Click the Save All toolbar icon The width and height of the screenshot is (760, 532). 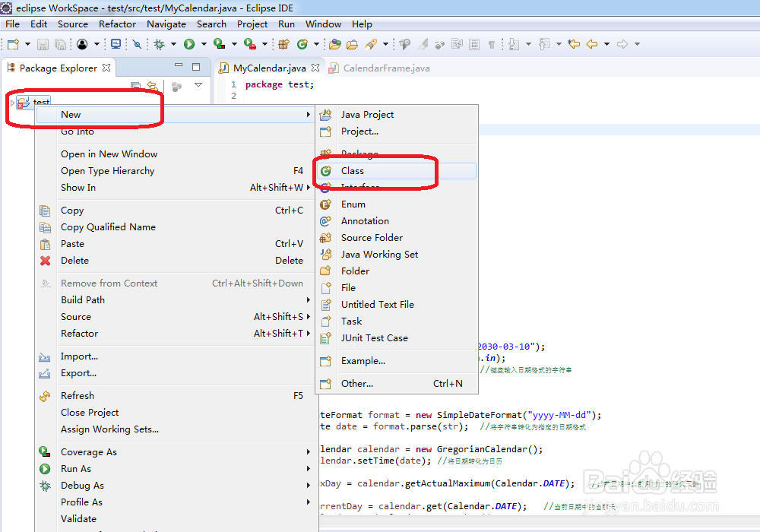coord(60,44)
